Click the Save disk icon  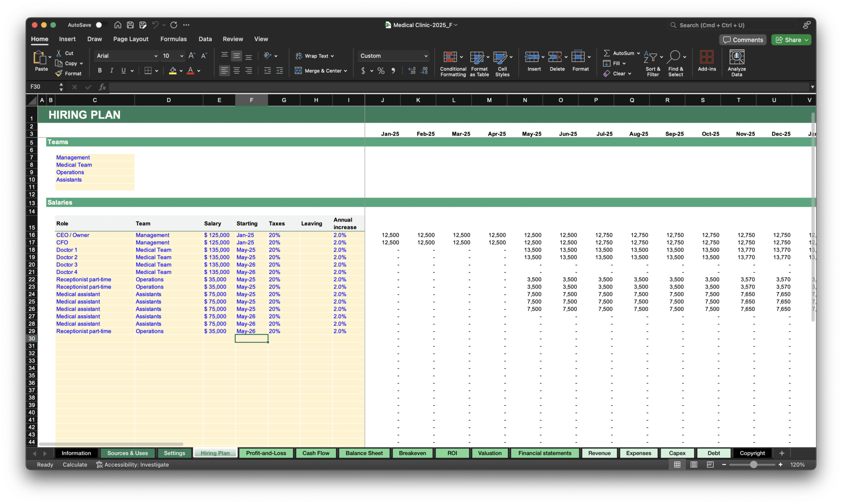130,25
